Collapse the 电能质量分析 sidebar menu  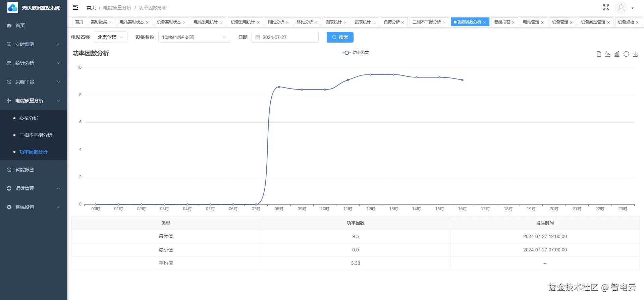(x=34, y=101)
